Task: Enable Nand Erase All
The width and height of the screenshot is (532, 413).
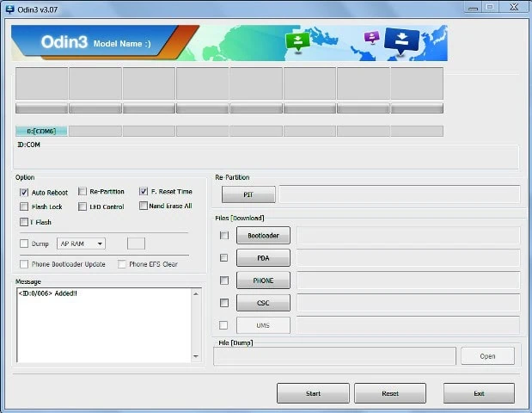Action: click(x=144, y=206)
